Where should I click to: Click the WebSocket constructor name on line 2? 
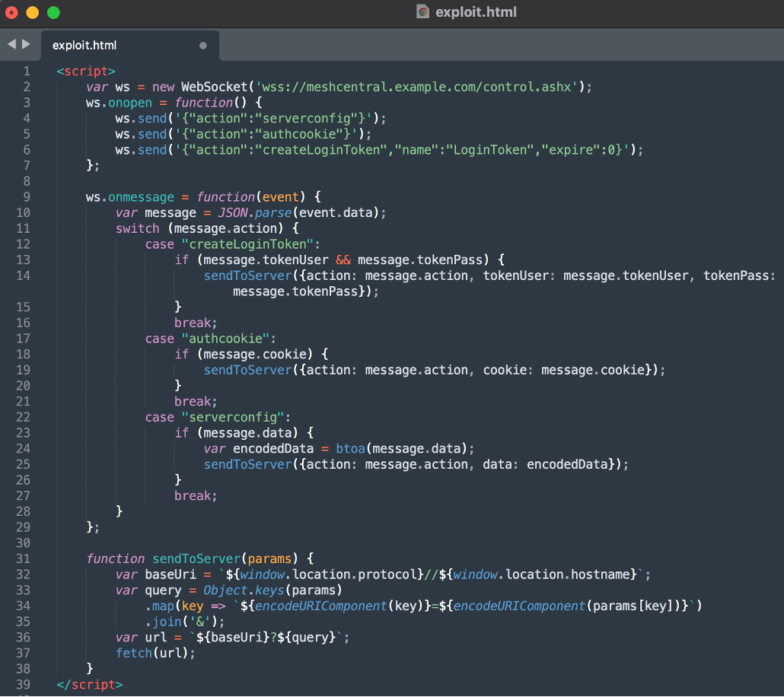215,87
